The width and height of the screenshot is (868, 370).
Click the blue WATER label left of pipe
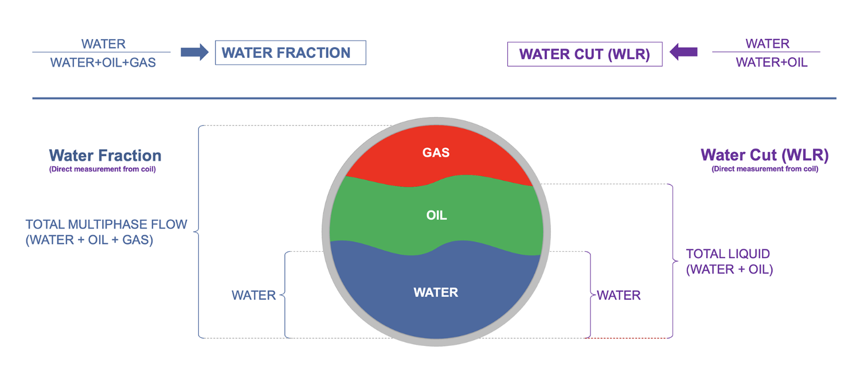(x=253, y=295)
